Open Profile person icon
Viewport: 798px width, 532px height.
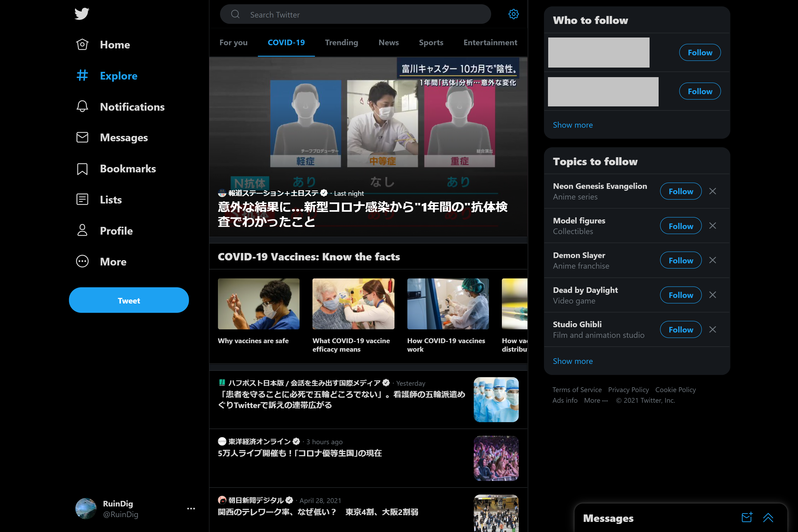pos(82,230)
